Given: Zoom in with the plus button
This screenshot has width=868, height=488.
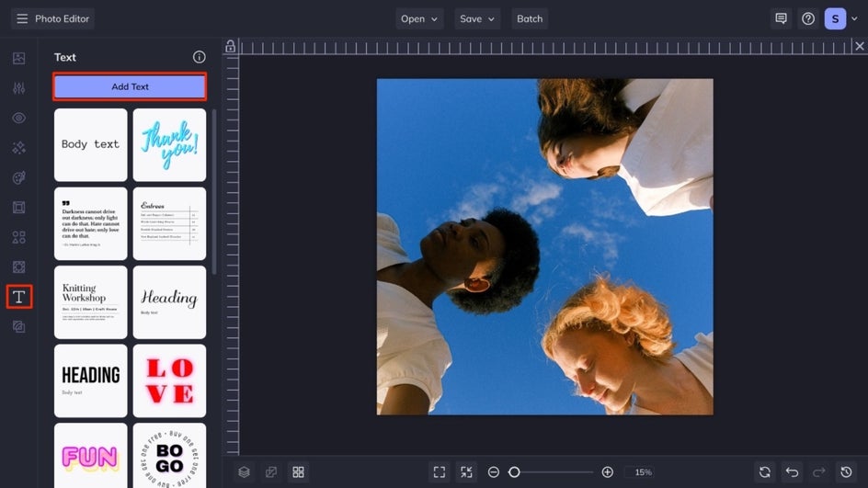Looking at the screenshot, I should 607,472.
